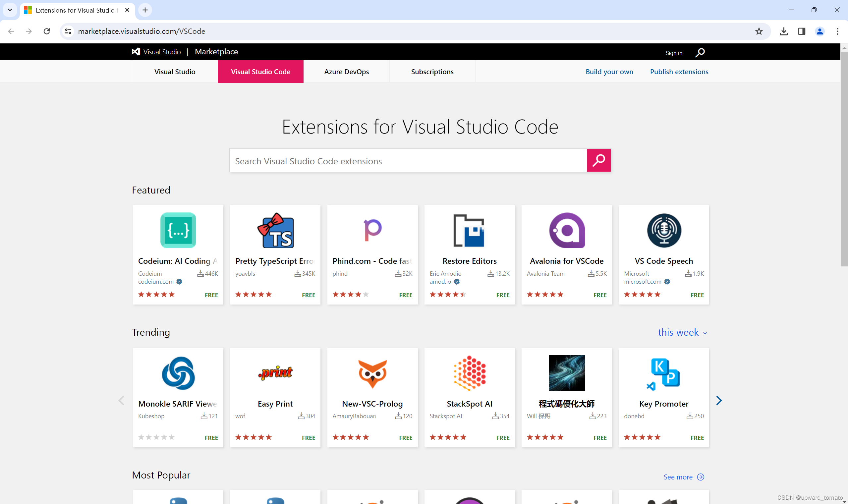Select the Subscriptions tab

(432, 72)
